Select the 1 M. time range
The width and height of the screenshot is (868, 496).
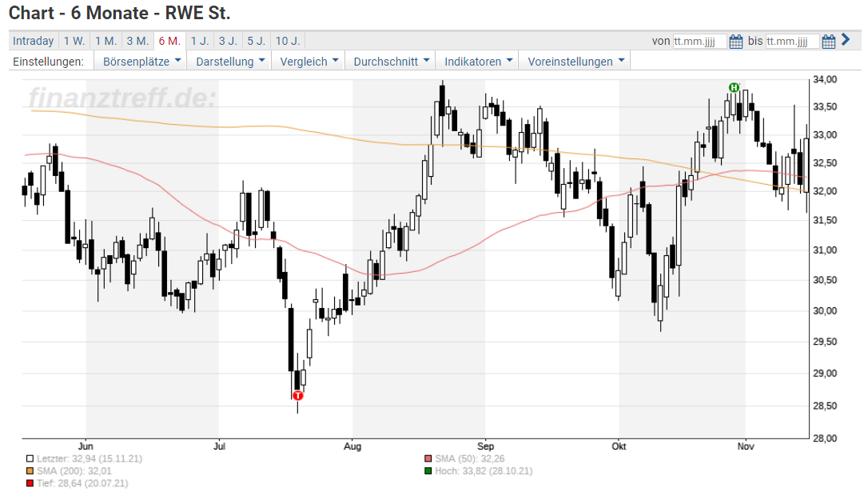click(x=106, y=41)
